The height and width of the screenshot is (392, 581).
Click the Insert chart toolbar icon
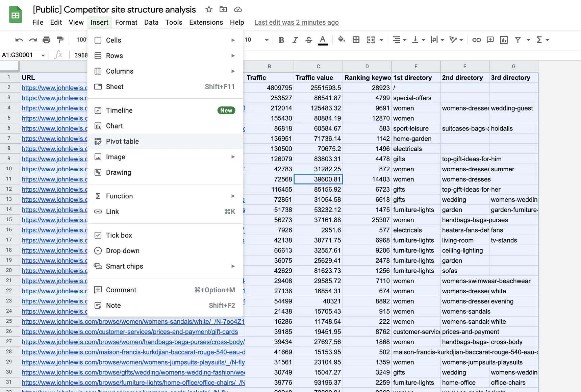tap(504, 40)
